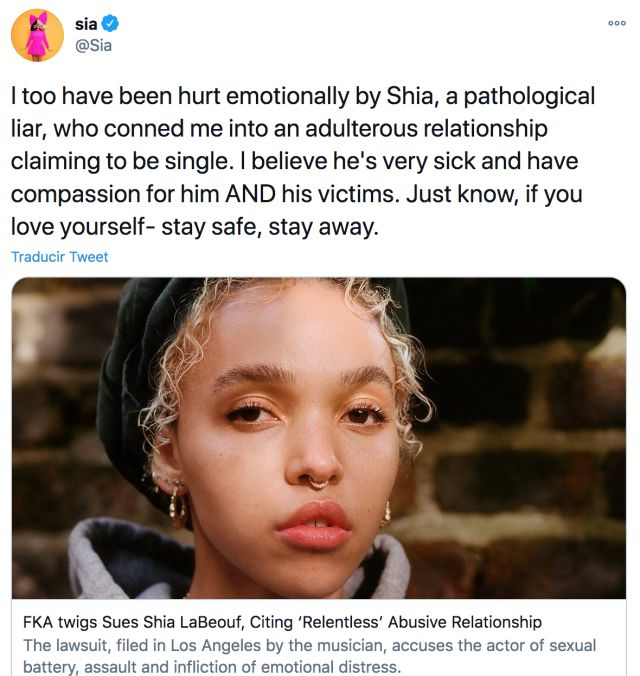Viewport: 640px width, 676px height.
Task: Select the tweet text starting 'I too have'
Action: pyautogui.click(x=303, y=161)
